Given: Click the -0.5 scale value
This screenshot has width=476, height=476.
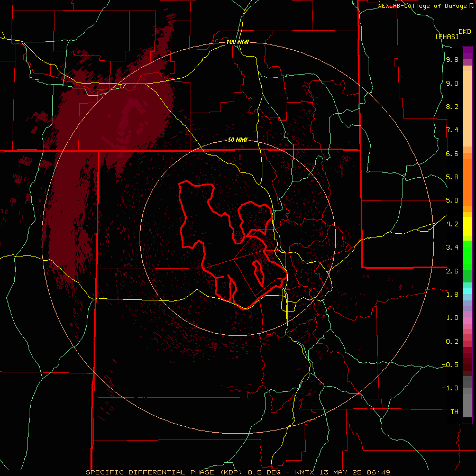Looking at the screenshot, I should pos(450,364).
